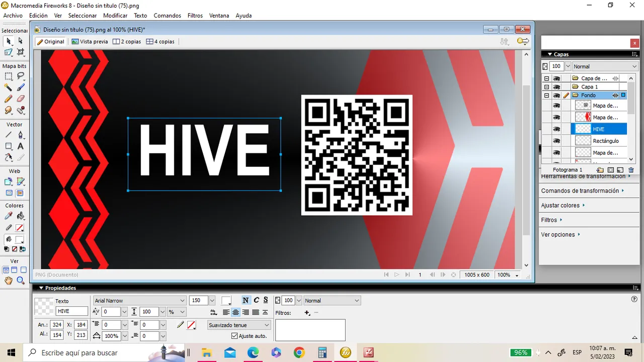Select the Eraser tool
The width and height of the screenshot is (644, 362).
coord(21,99)
